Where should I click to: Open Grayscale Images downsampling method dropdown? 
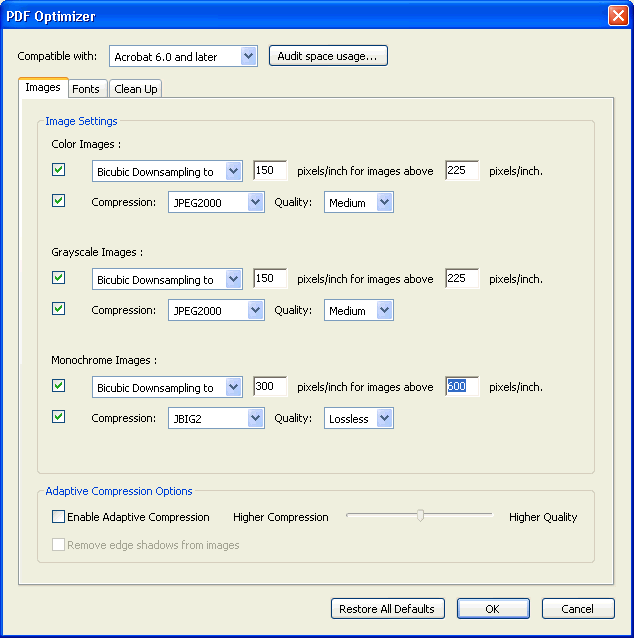167,279
